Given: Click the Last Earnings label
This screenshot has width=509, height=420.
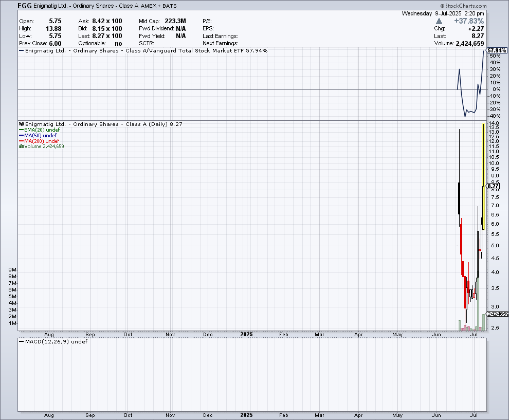Looking at the screenshot, I should point(220,36).
